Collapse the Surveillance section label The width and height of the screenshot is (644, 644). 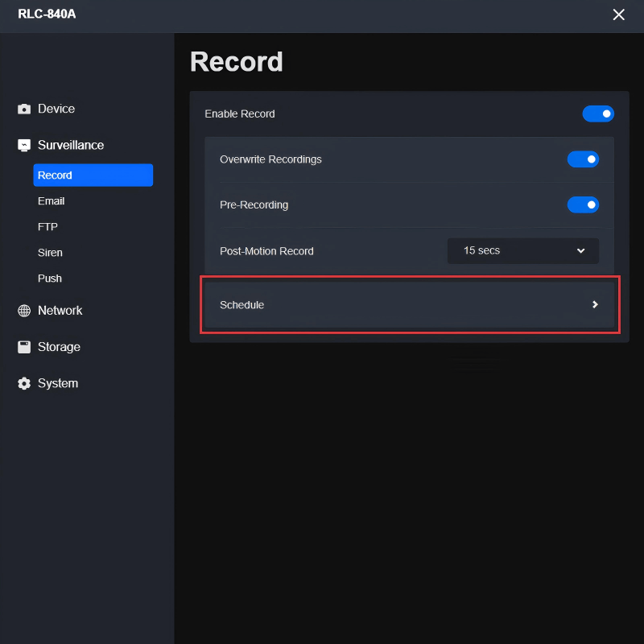71,145
